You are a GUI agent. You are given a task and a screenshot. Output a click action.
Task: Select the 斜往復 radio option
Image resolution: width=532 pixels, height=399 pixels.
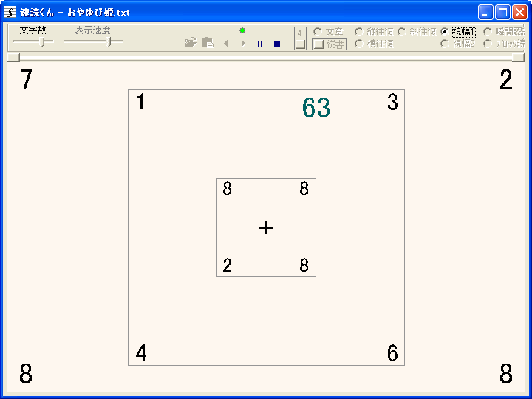tap(417, 32)
